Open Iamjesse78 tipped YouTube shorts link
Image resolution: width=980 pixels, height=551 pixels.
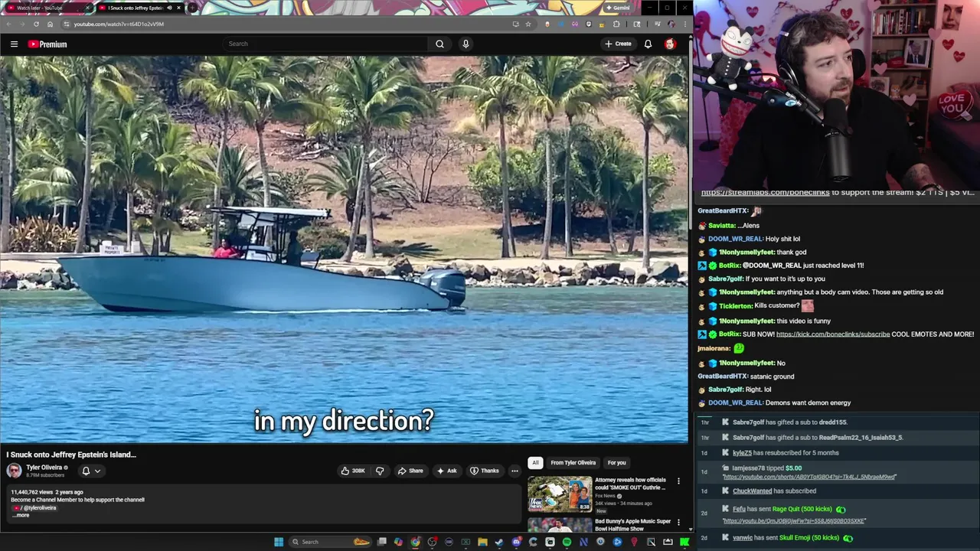[808, 477]
